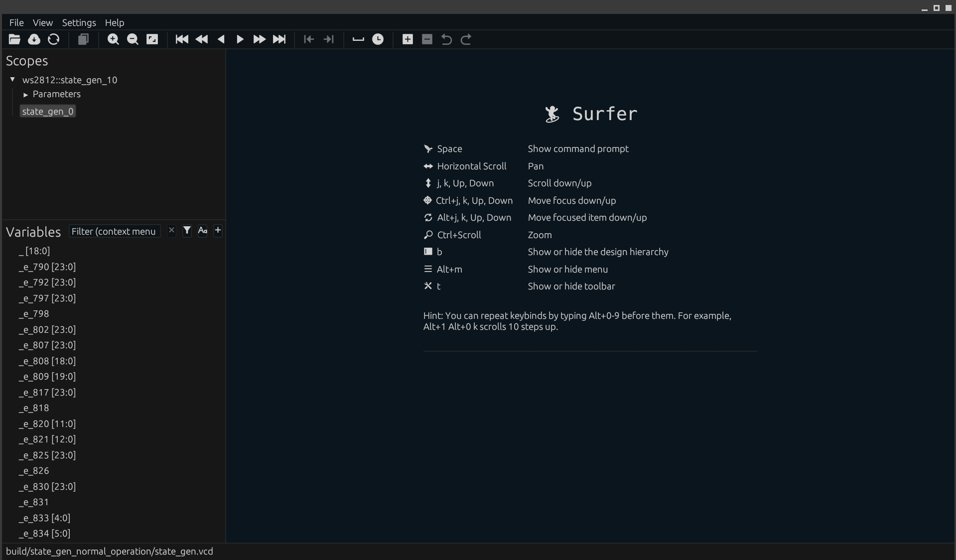Add variable _e_792 [23:0]
This screenshot has width=956, height=560.
pyautogui.click(x=47, y=282)
